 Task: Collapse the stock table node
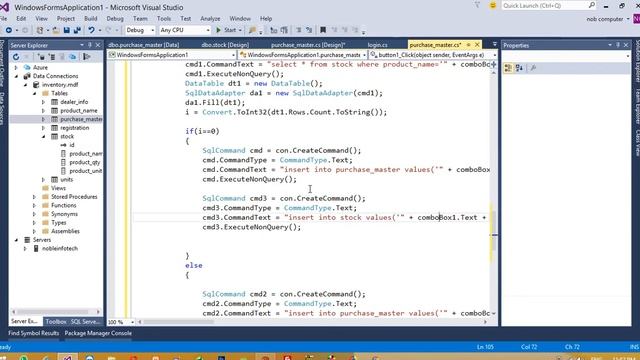pyautogui.click(x=44, y=136)
